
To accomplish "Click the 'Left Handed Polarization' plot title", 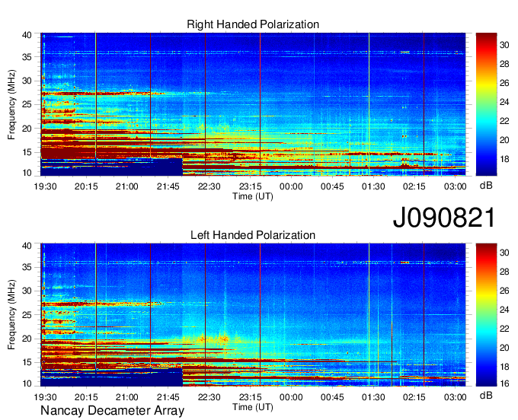I will pyautogui.click(x=253, y=235).
